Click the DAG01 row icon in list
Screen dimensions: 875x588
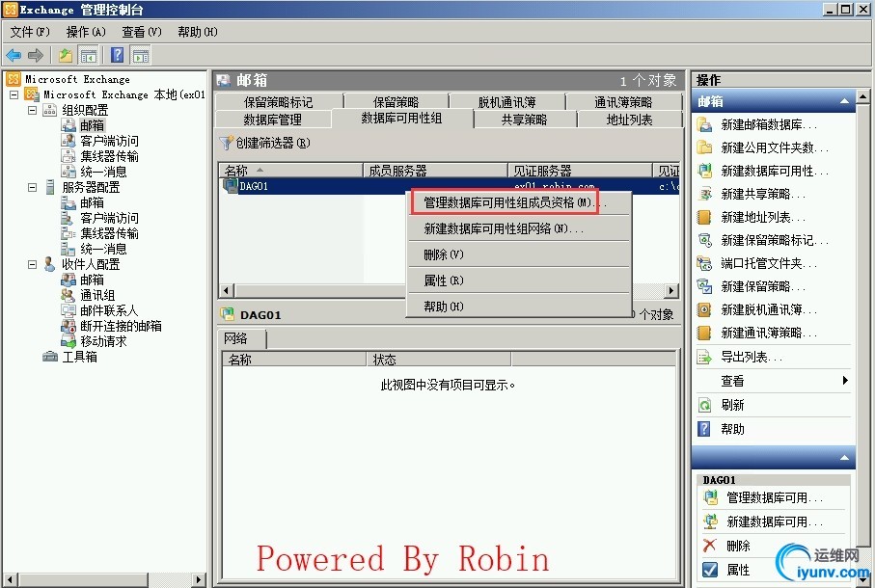point(230,185)
